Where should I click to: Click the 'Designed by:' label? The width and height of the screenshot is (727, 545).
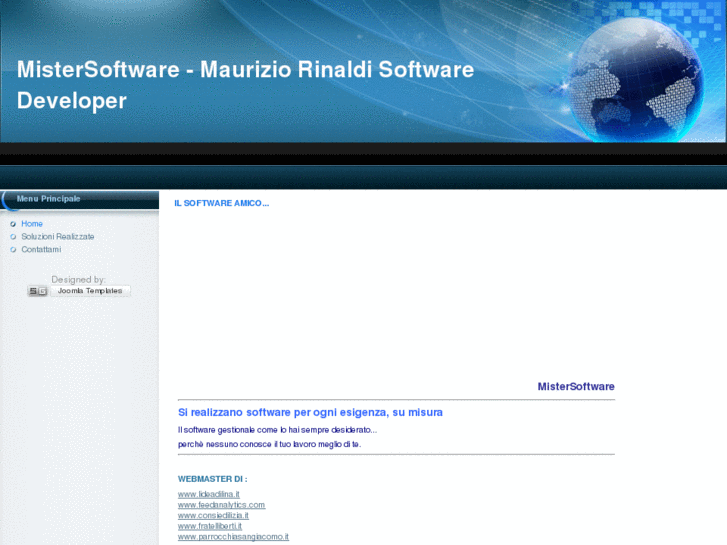click(78, 280)
